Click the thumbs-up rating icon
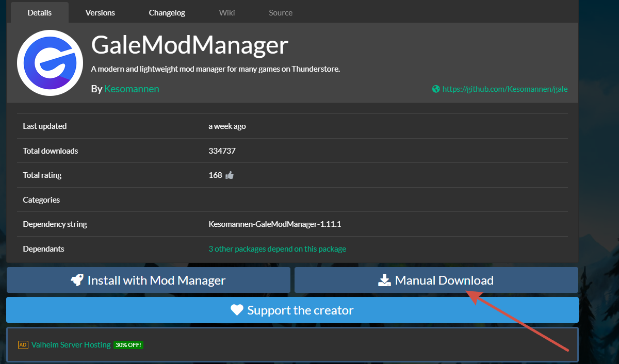 point(230,175)
